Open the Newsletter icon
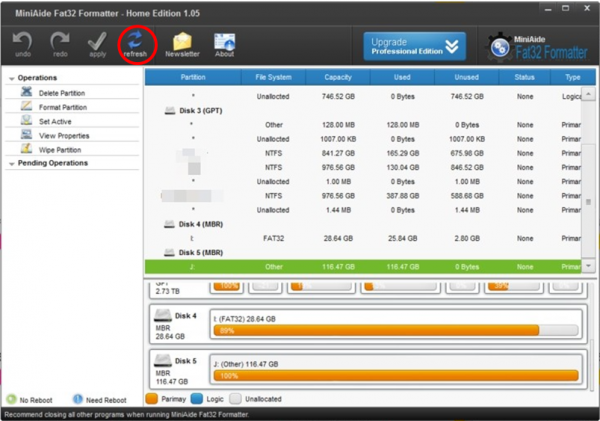The width and height of the screenshot is (600, 421). [182, 43]
